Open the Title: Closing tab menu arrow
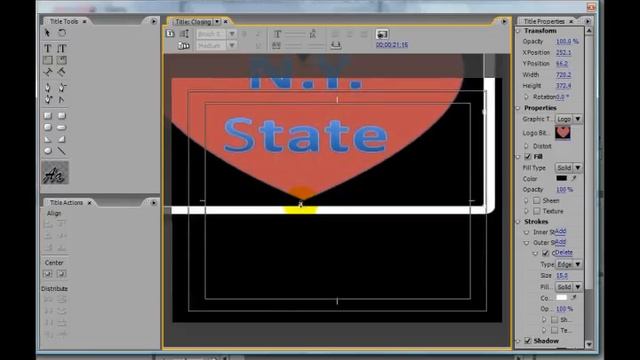 tap(217, 22)
